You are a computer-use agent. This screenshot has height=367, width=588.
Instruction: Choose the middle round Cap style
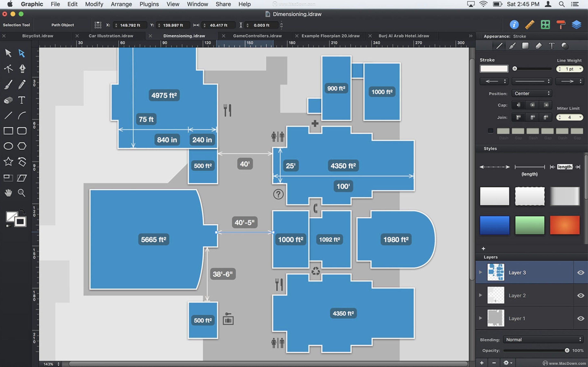pyautogui.click(x=532, y=105)
